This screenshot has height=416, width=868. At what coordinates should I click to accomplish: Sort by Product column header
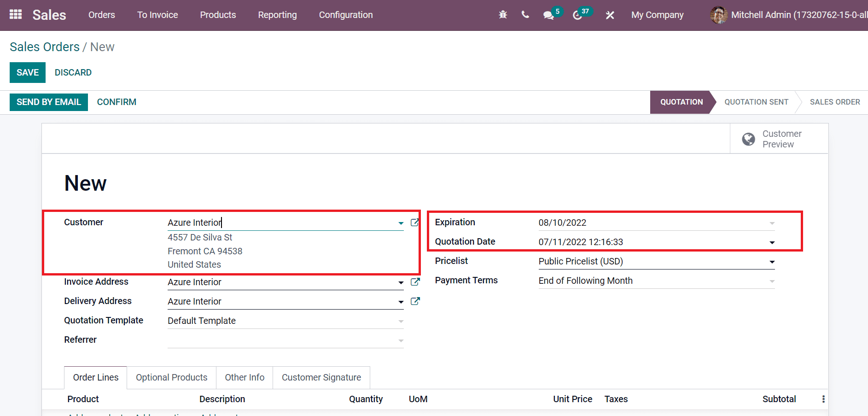click(x=83, y=399)
